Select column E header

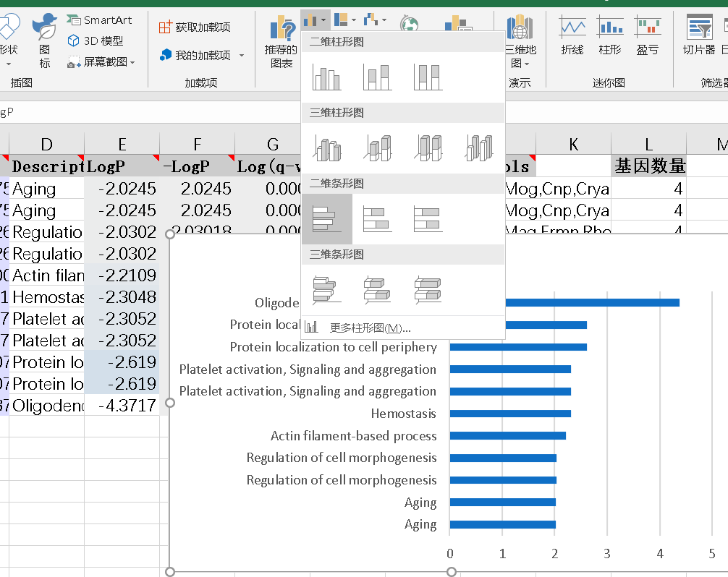point(122,145)
